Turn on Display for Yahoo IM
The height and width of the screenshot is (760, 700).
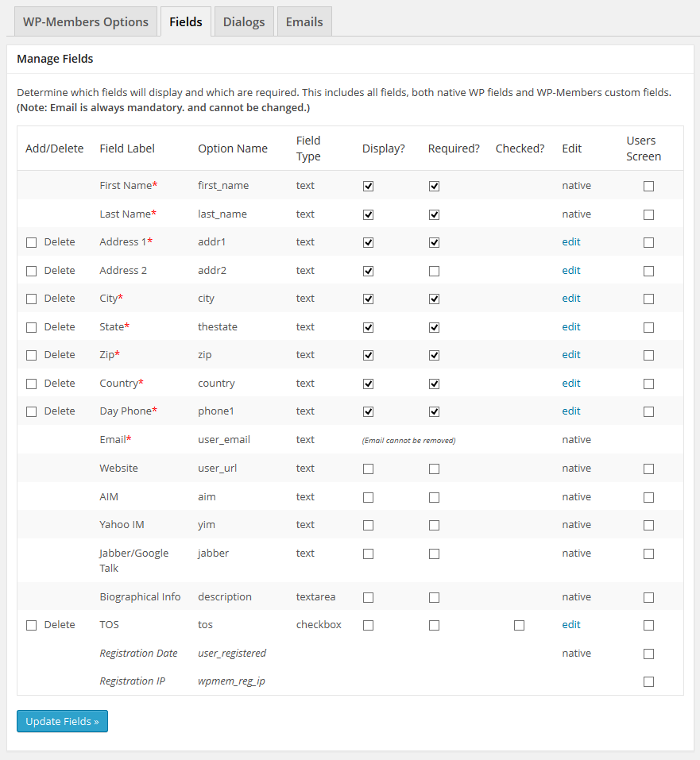coord(368,525)
